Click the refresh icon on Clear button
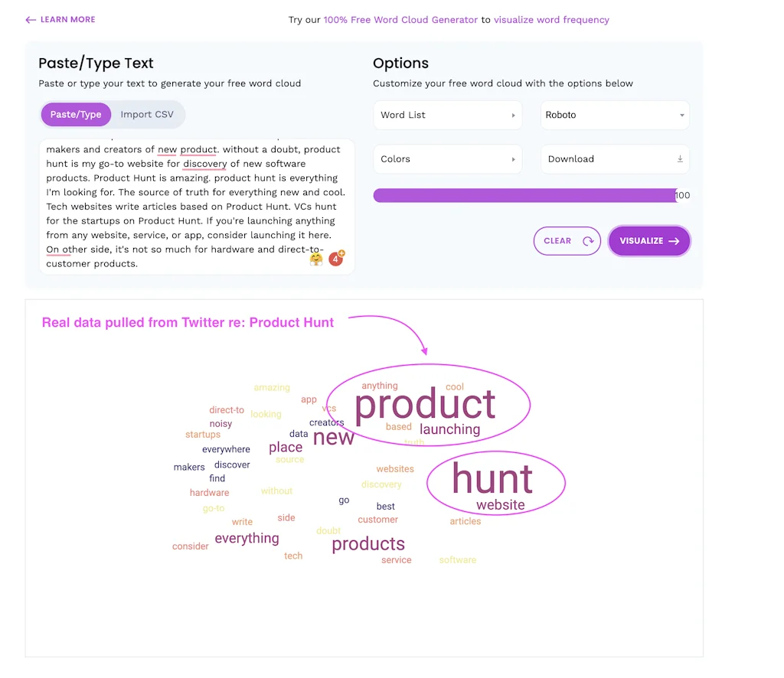The height and width of the screenshot is (678, 784). coord(588,241)
